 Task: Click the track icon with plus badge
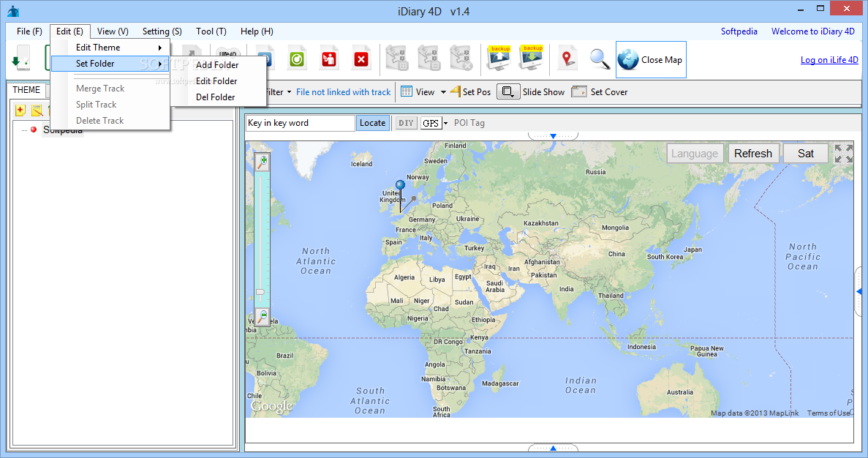[x=397, y=59]
